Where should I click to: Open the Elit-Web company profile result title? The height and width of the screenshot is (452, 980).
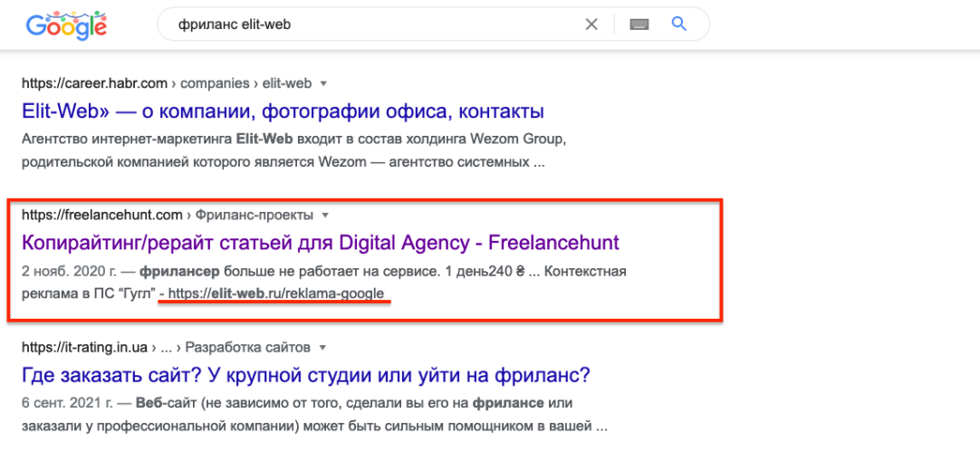coord(283,112)
